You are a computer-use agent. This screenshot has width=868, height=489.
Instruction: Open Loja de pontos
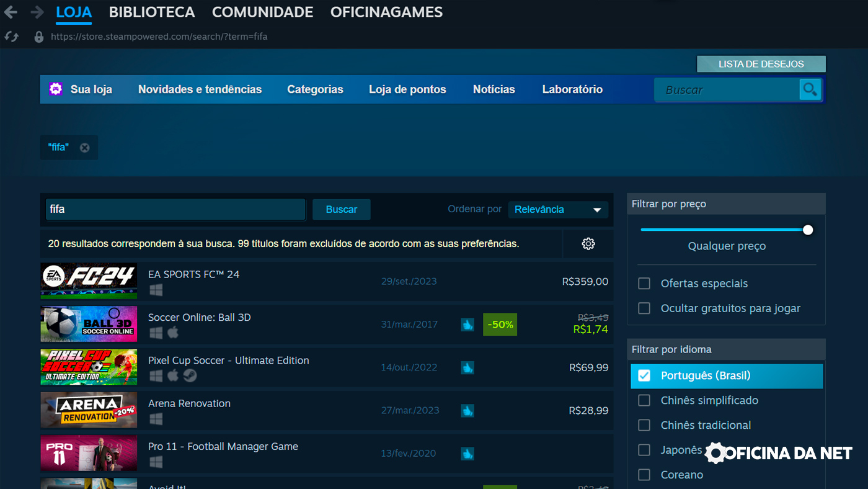pyautogui.click(x=407, y=89)
